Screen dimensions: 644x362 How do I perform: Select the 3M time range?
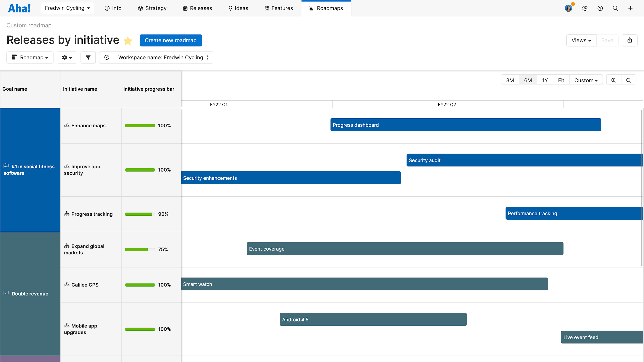click(x=510, y=80)
